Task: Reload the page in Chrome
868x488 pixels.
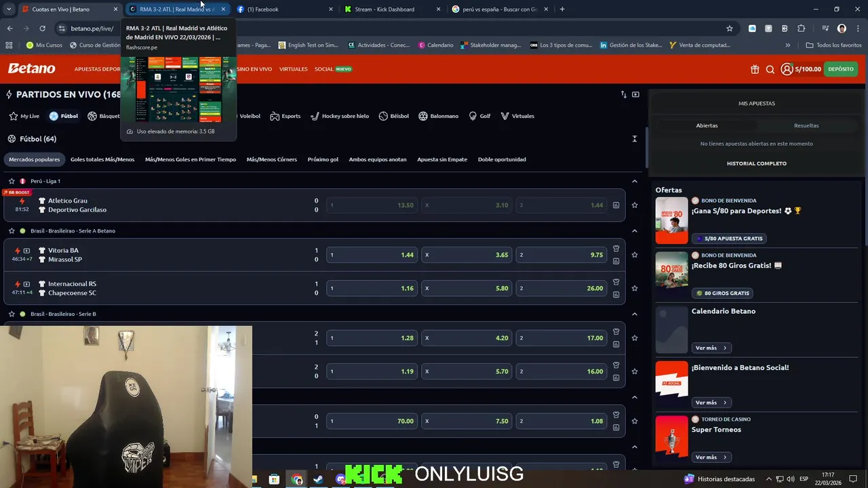Action: [42, 28]
